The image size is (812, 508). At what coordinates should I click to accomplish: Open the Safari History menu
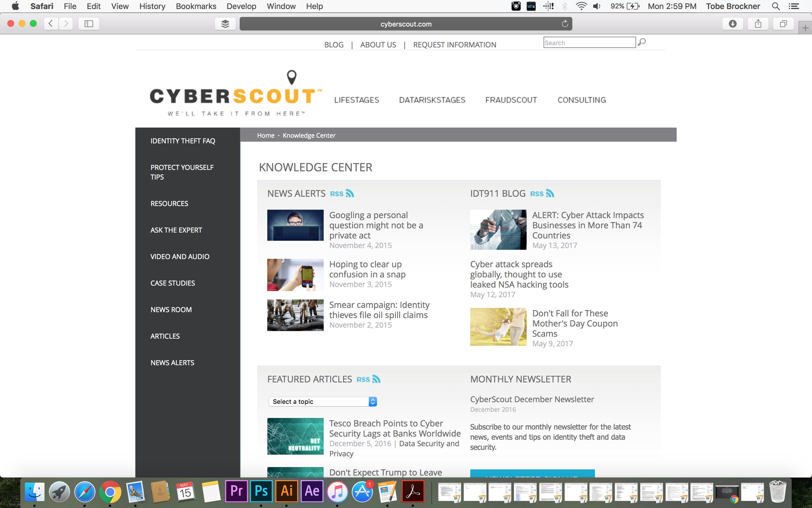152,6
